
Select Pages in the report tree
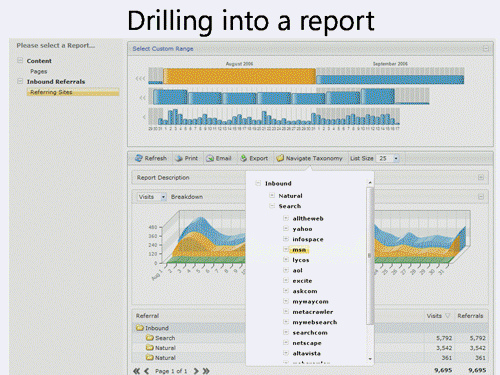coord(39,71)
